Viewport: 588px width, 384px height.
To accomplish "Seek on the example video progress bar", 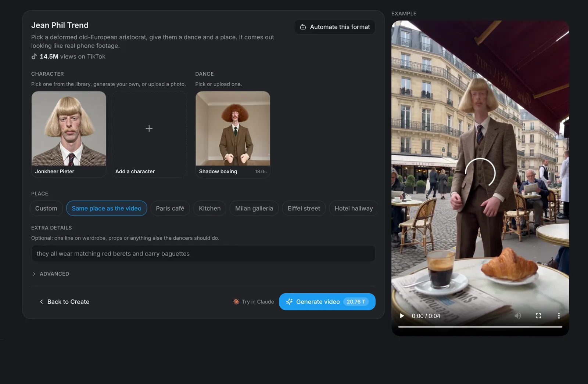I will pos(480,326).
